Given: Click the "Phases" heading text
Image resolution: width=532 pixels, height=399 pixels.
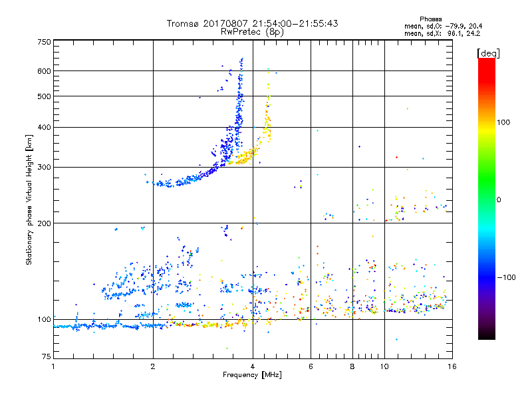Looking at the screenshot, I should coord(430,19).
